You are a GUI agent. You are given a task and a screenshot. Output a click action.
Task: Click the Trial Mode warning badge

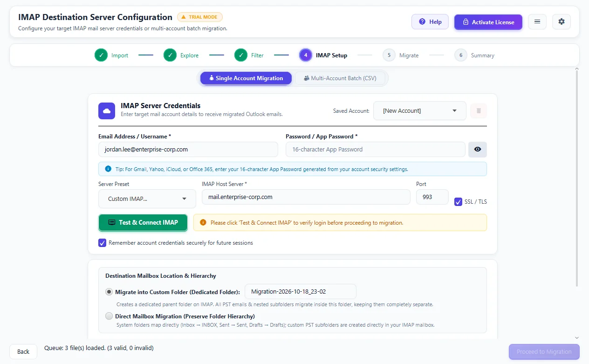[200, 17]
